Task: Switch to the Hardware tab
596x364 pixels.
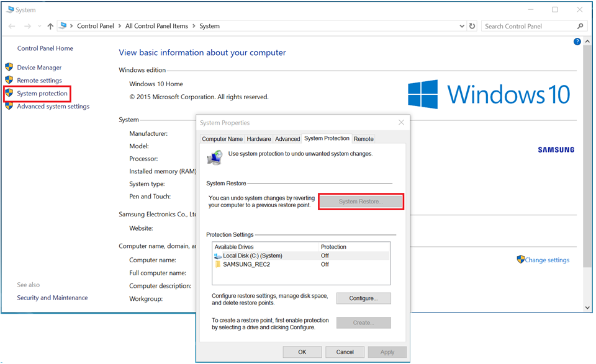Action: point(259,139)
